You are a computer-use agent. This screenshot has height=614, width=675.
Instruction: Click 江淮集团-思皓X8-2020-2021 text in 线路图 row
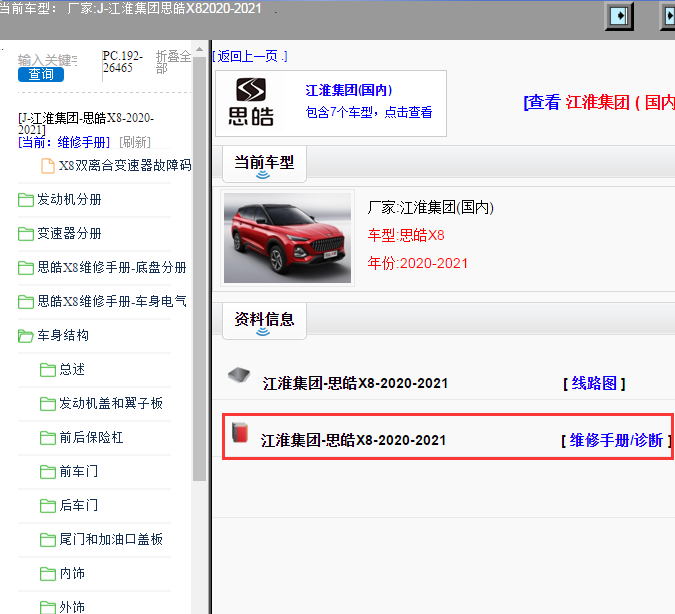356,383
